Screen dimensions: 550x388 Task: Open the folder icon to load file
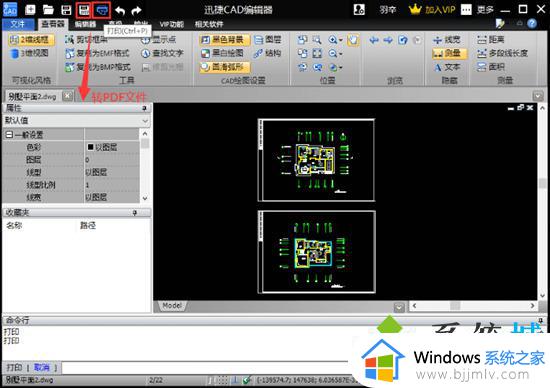(48, 10)
